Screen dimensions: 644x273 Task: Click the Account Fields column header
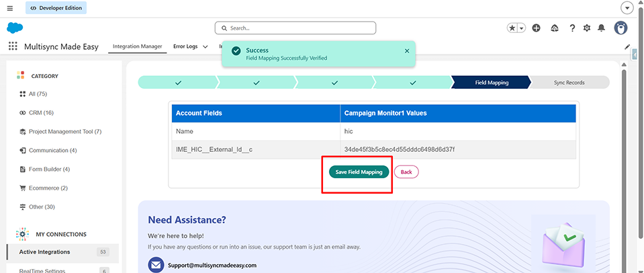256,113
